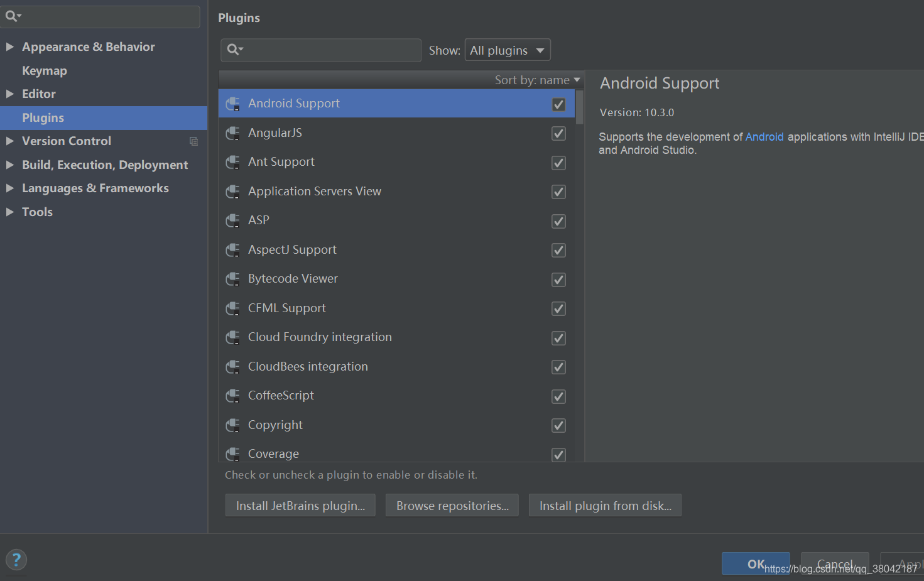Click the CloudBees integration plugin icon

pyautogui.click(x=232, y=367)
